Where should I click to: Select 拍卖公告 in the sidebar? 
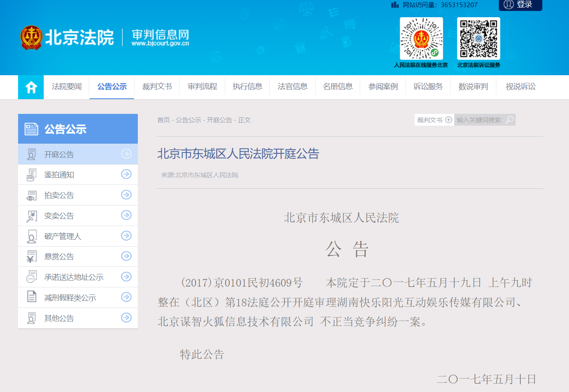[x=78, y=195]
